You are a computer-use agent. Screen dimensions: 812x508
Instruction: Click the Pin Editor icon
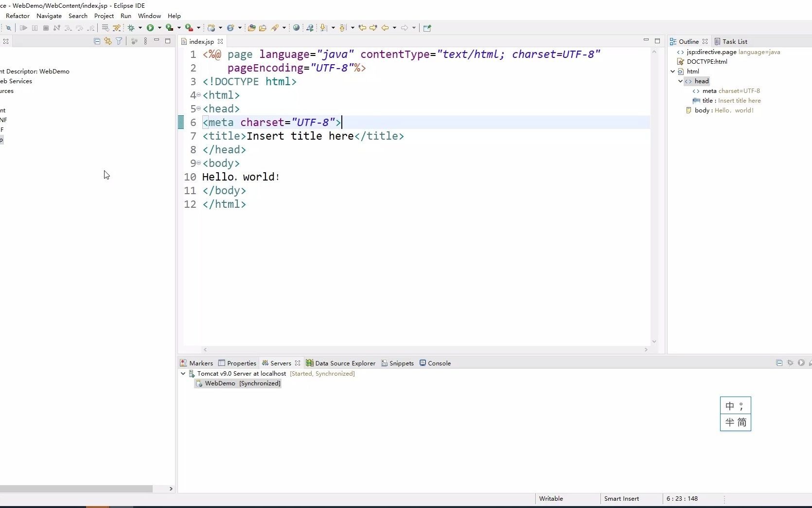[x=427, y=28]
